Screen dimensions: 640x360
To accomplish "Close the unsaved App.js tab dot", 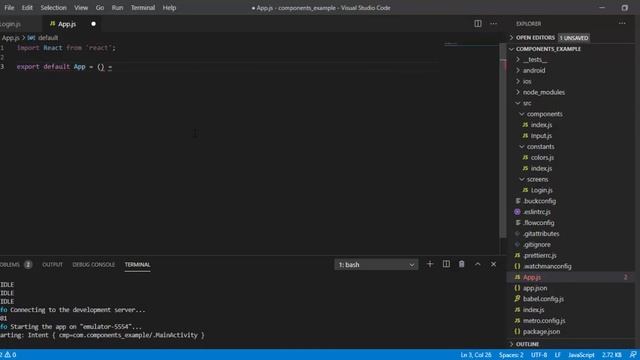I will pos(93,24).
